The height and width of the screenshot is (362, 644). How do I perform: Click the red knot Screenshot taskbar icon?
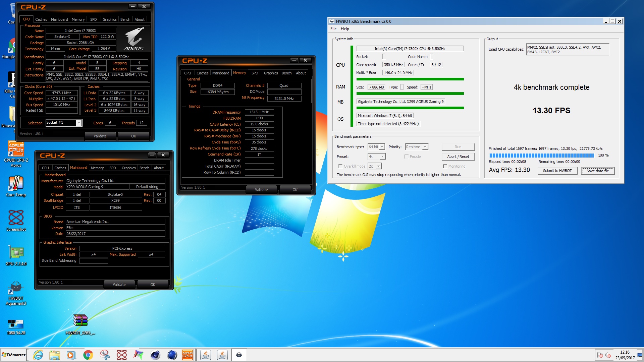click(x=121, y=355)
